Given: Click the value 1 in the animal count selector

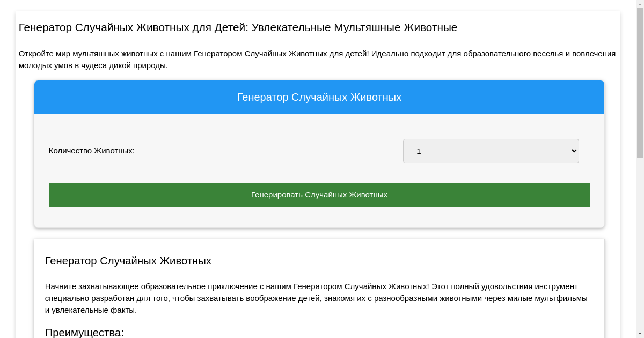Looking at the screenshot, I should (x=419, y=151).
